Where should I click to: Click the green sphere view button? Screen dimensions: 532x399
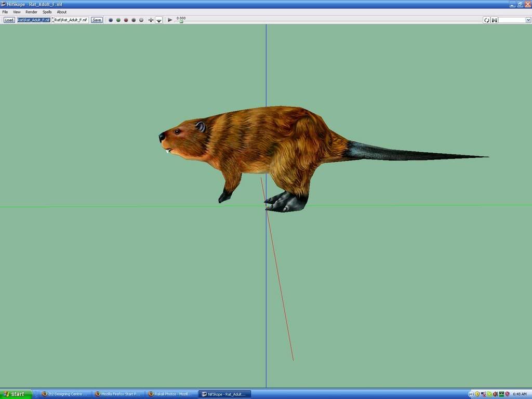click(x=118, y=20)
